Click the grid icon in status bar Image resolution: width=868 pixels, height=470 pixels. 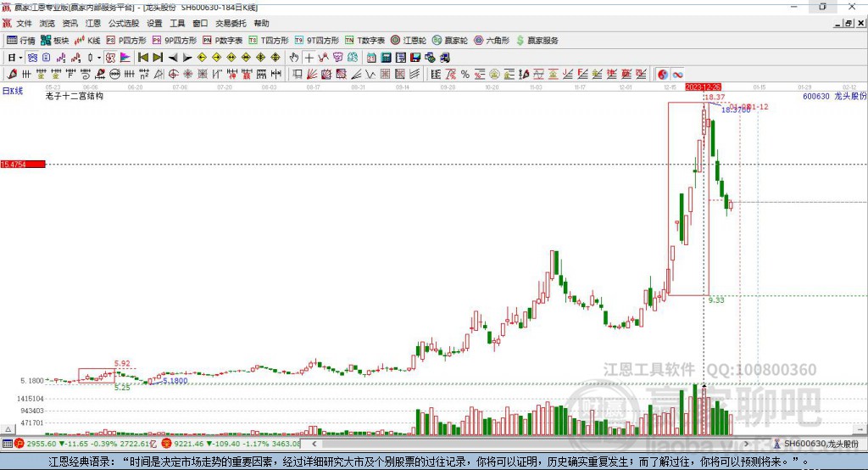(7, 444)
